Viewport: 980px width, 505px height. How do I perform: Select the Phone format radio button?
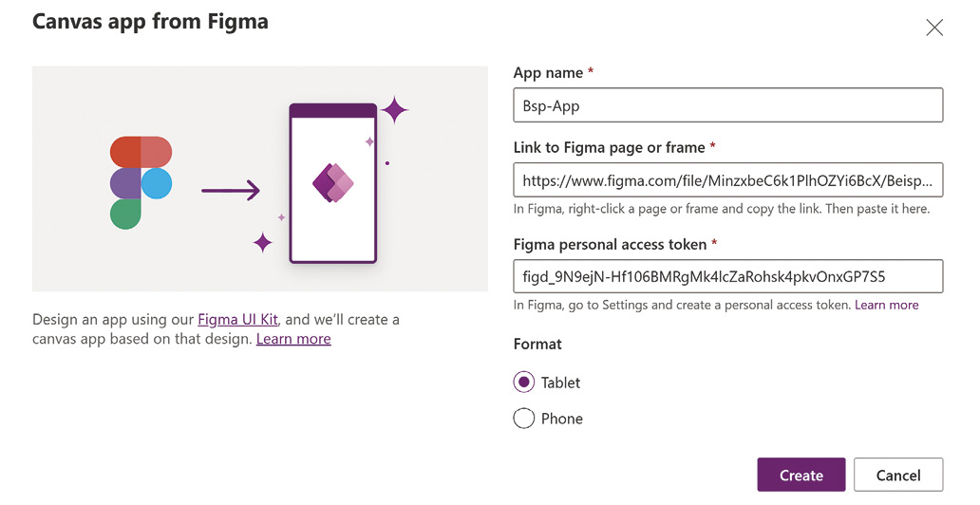pos(524,418)
